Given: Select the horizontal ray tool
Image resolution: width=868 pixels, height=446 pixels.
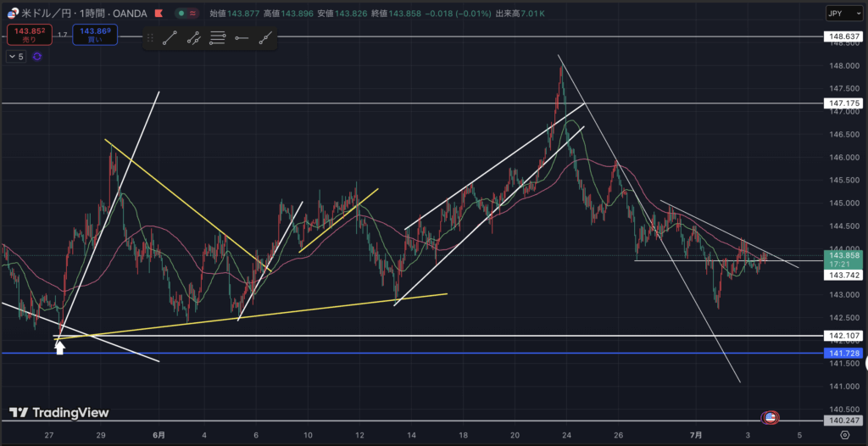Looking at the screenshot, I should 242,38.
